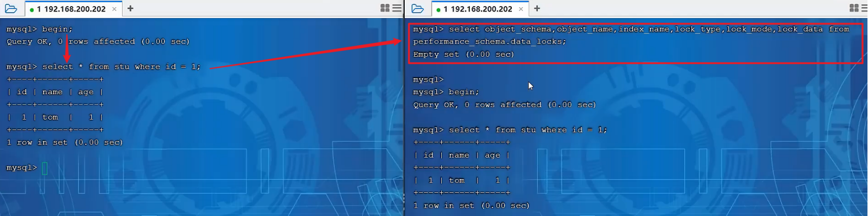Open the tile layout icon in right window

click(854, 8)
